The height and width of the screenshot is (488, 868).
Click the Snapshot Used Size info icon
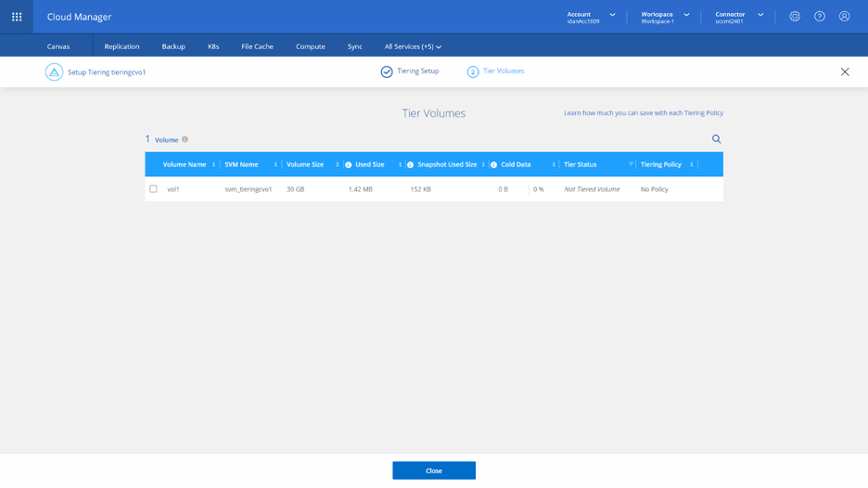[410, 165]
